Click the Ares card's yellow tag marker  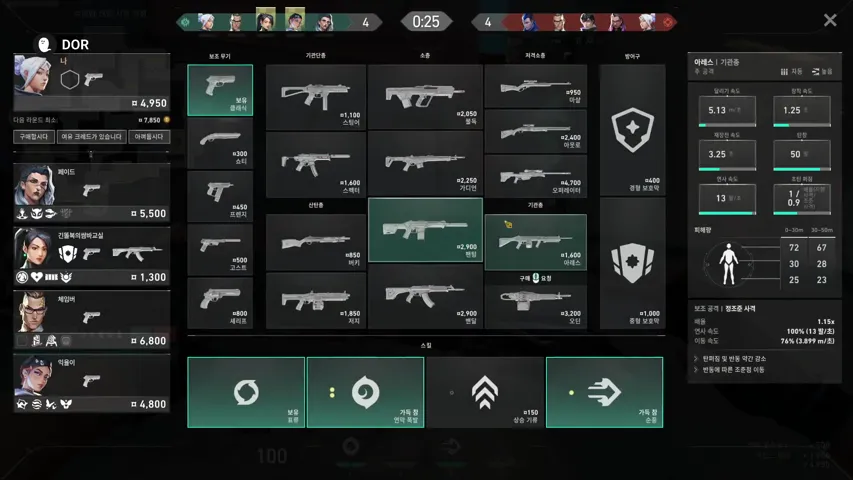coord(508,224)
